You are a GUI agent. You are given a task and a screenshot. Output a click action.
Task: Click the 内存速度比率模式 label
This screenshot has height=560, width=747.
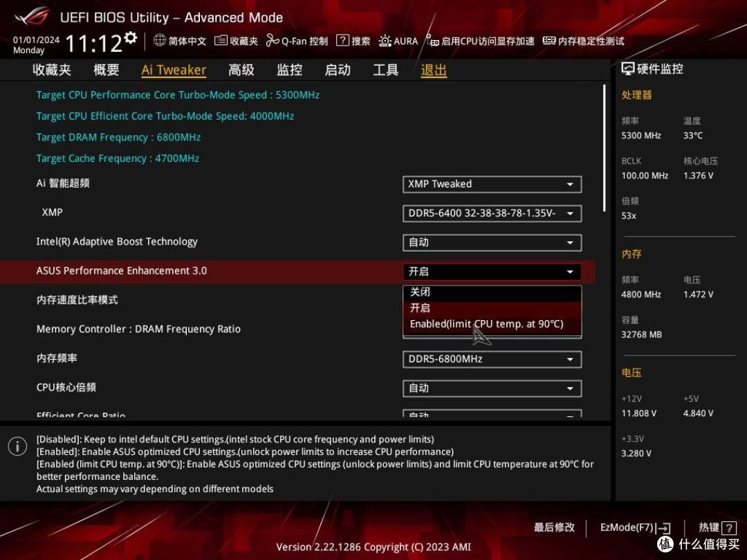pyautogui.click(x=77, y=300)
